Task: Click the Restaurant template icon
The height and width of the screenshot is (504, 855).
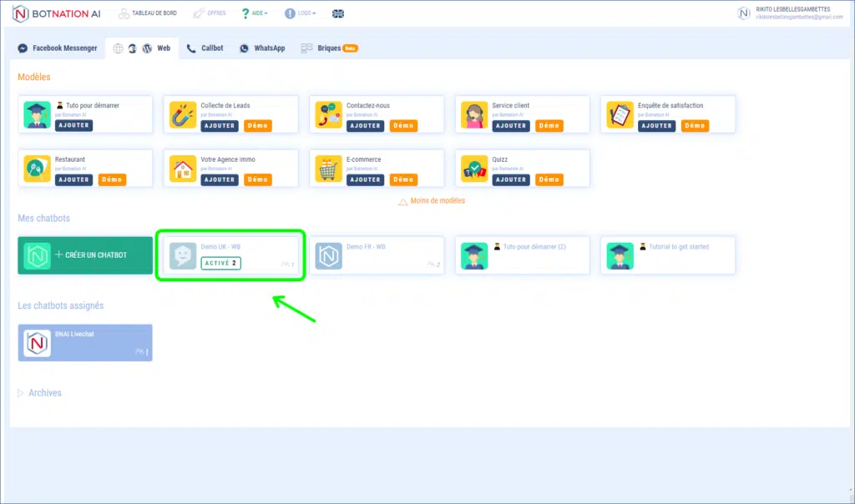Action: pyautogui.click(x=38, y=169)
